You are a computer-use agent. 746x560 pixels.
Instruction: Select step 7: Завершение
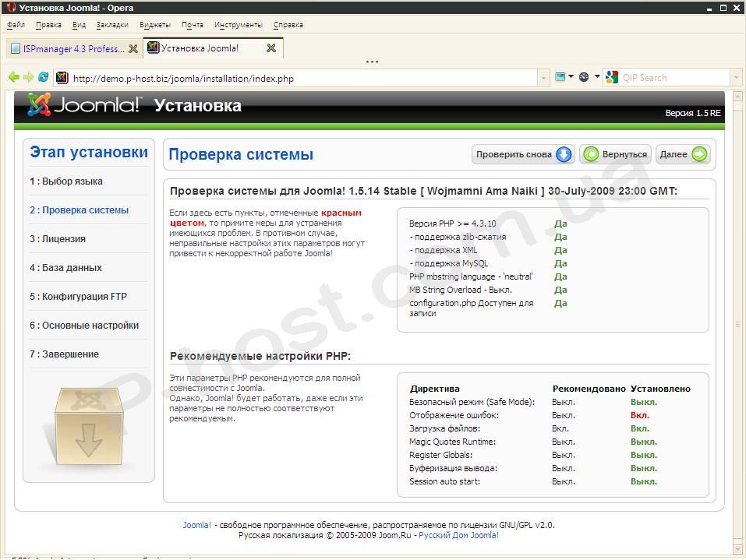click(x=64, y=354)
